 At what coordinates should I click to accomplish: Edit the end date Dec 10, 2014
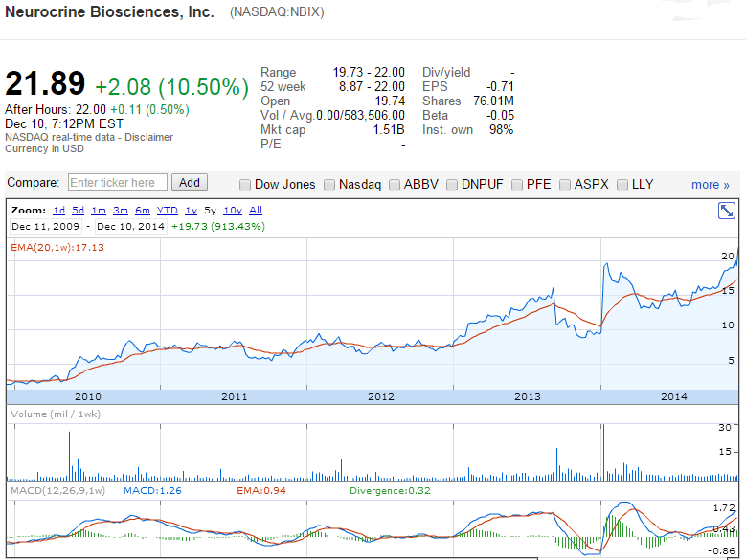pos(131,226)
